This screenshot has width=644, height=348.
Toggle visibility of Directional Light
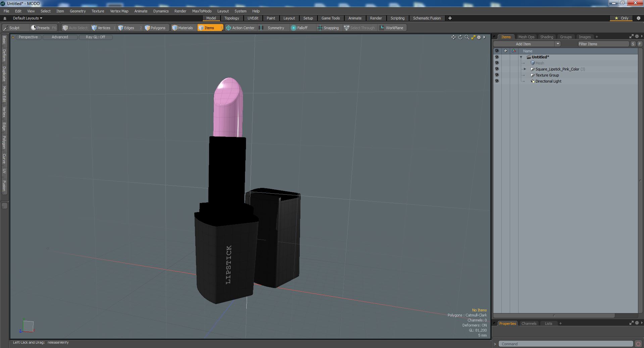497,81
